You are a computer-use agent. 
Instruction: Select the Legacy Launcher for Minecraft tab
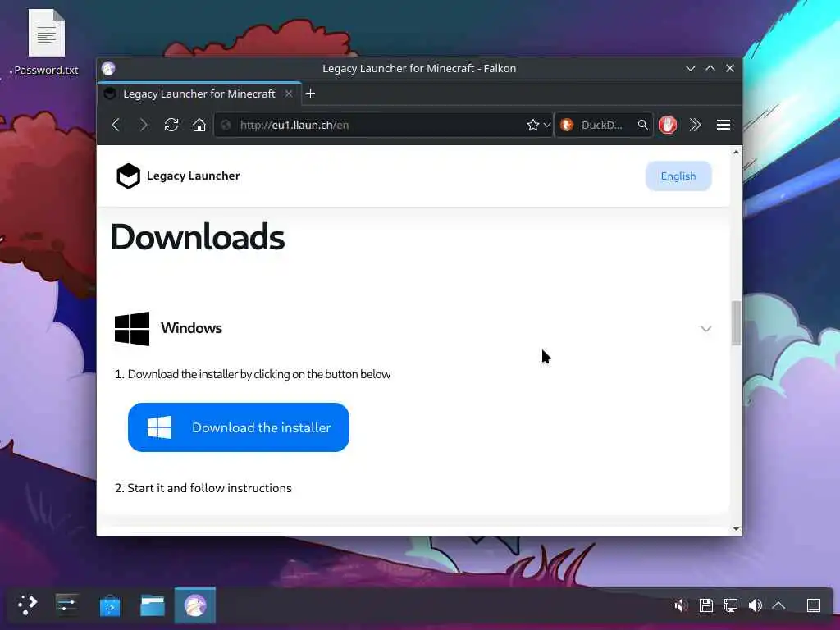point(199,94)
